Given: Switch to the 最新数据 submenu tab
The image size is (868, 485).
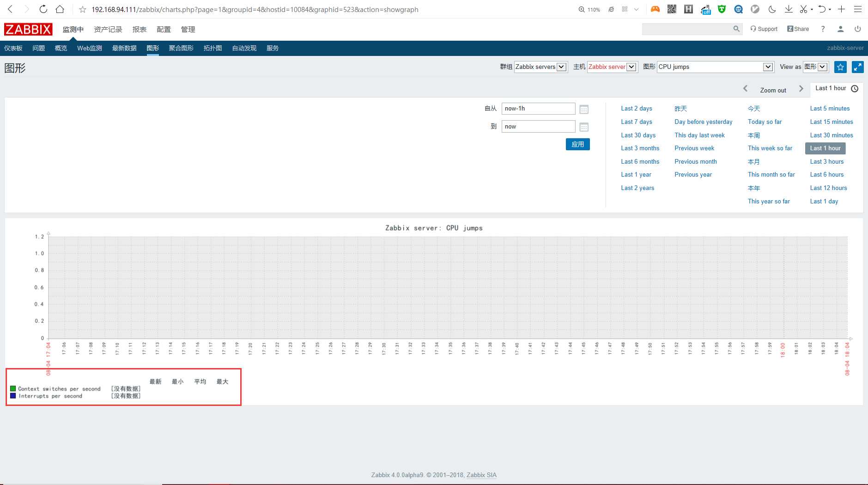Looking at the screenshot, I should (124, 48).
